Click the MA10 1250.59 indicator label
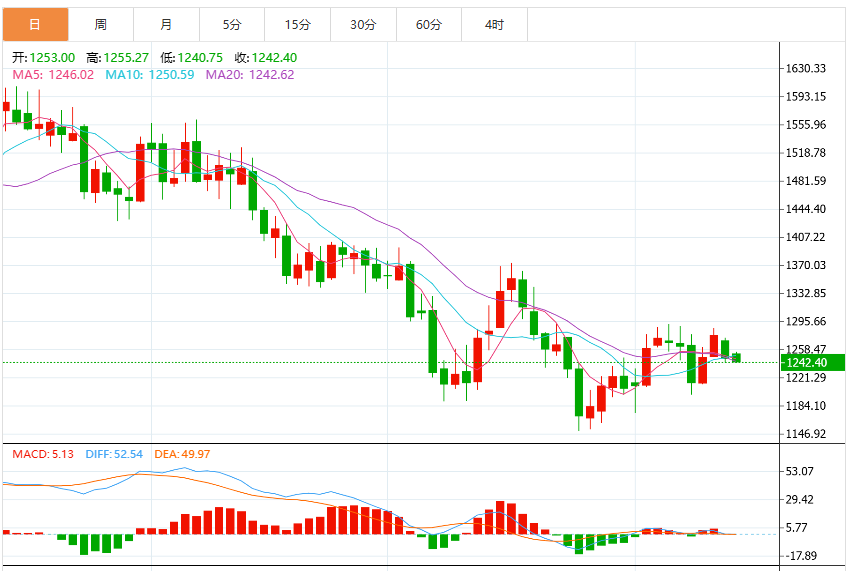Screen dimensions: 852x571 (x=150, y=74)
